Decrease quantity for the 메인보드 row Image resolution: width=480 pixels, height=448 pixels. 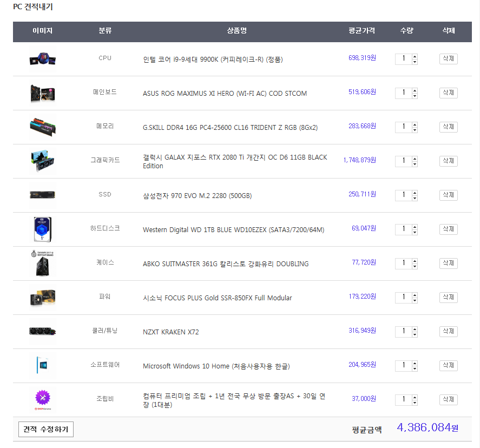tap(415, 96)
